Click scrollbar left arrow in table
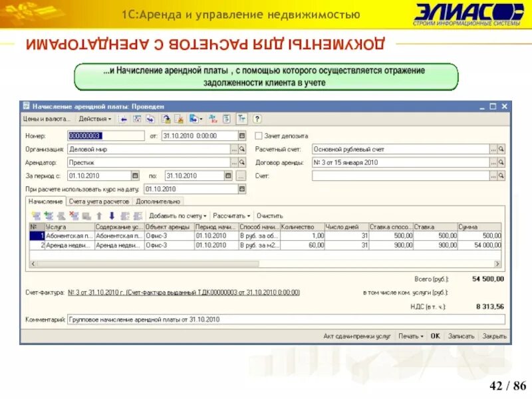Screen dimensions: 532x399 pyautogui.click(x=33, y=263)
